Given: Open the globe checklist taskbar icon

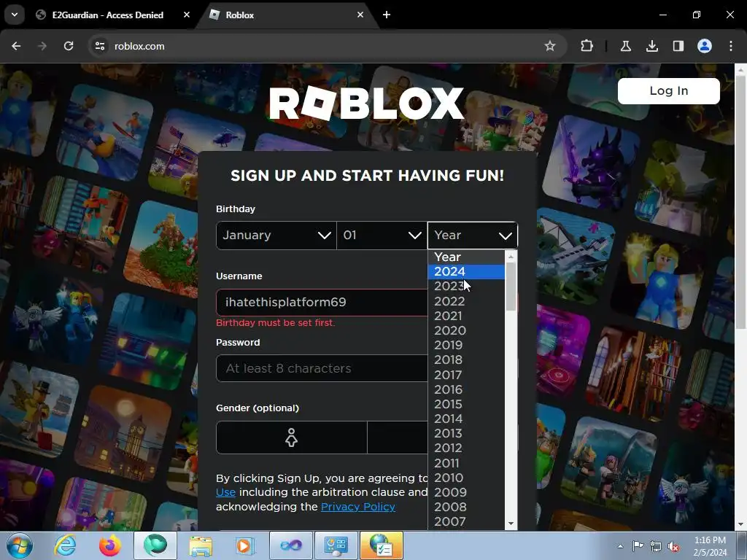Looking at the screenshot, I should pos(382,545).
